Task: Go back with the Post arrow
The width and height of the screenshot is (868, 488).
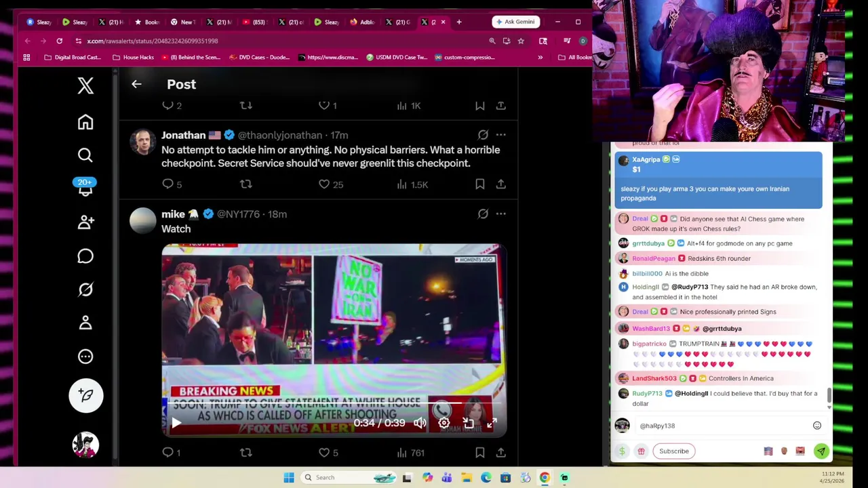Action: [136, 84]
